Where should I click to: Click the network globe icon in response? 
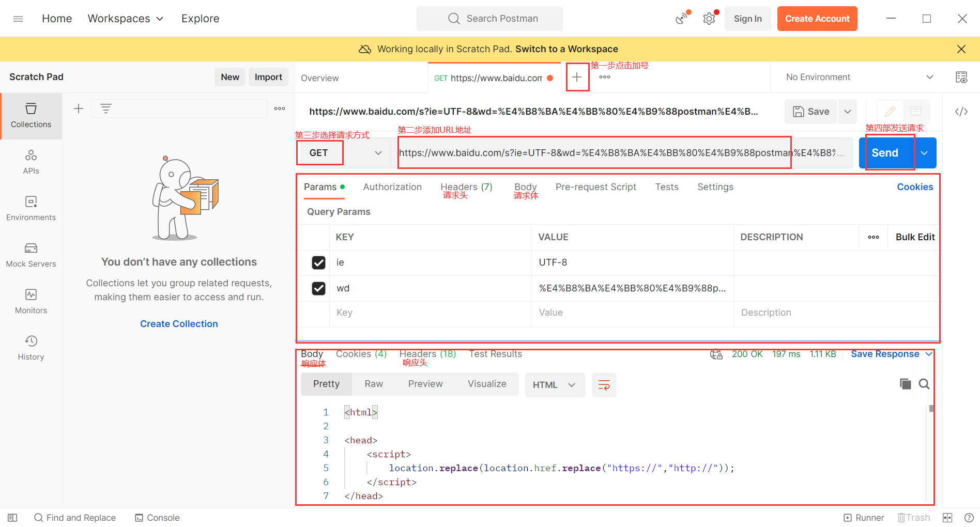coord(716,354)
